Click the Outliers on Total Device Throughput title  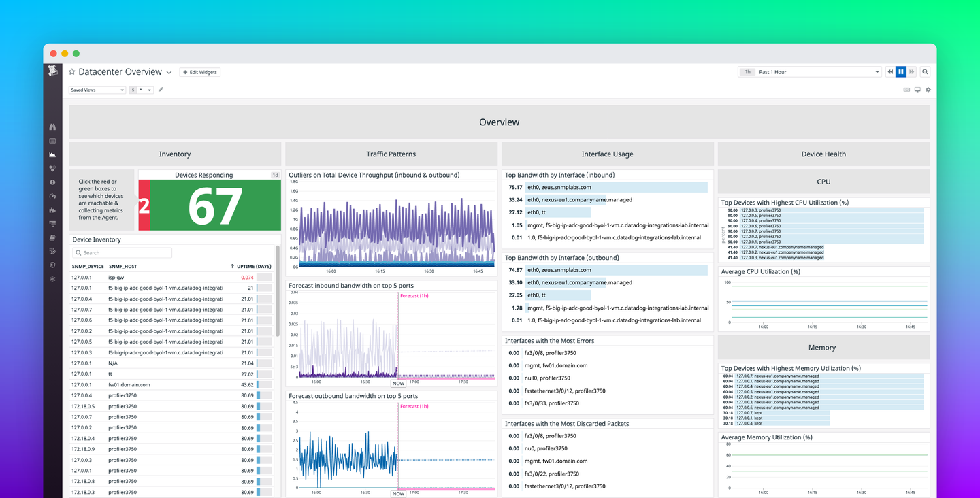374,175
